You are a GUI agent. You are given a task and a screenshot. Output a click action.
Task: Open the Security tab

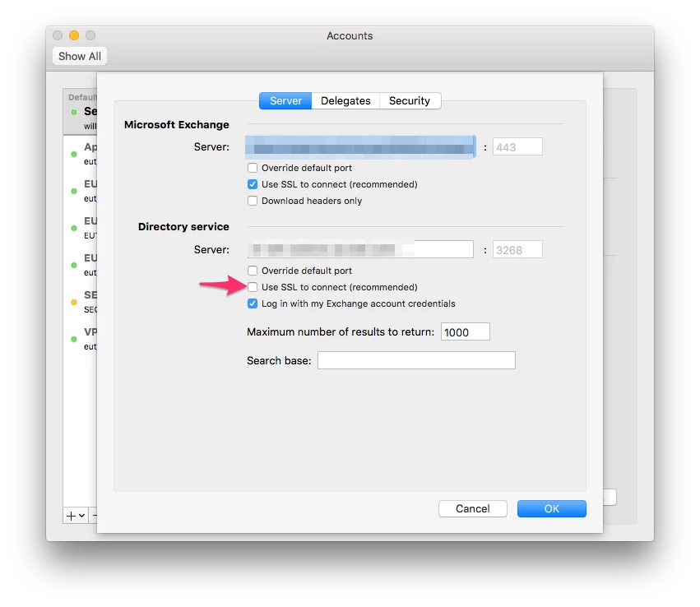(410, 101)
